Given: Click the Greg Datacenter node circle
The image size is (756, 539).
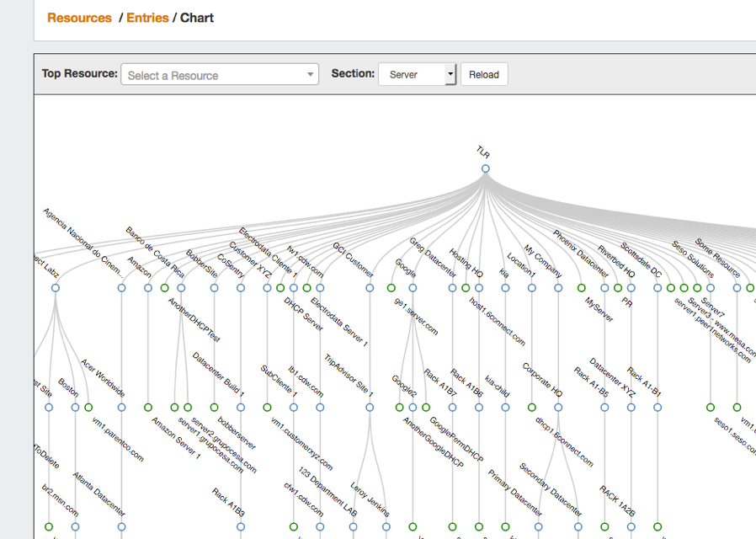Looking at the screenshot, I should coord(452,288).
